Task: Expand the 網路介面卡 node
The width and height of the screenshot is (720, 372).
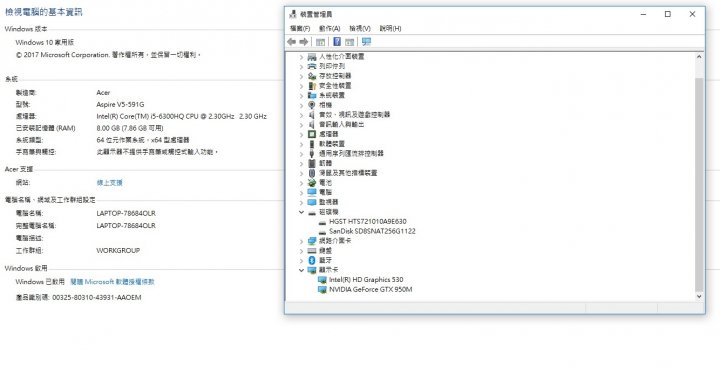Action: 301,241
